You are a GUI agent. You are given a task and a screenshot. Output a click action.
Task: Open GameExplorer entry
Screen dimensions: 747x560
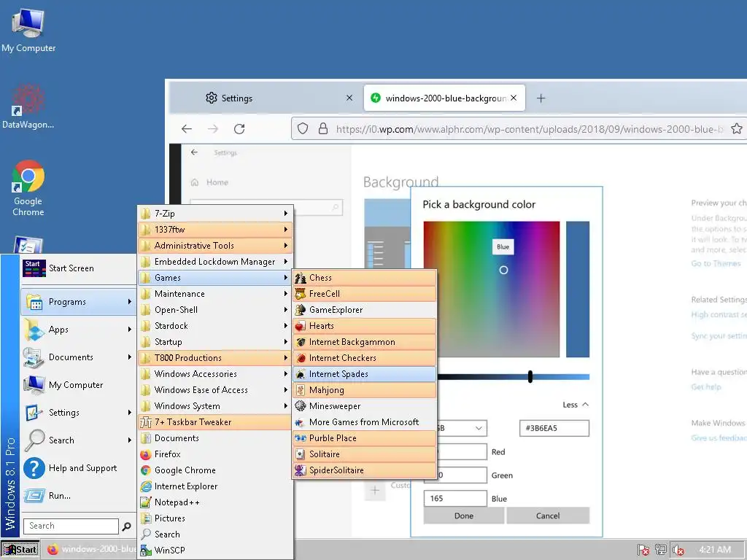click(365, 310)
